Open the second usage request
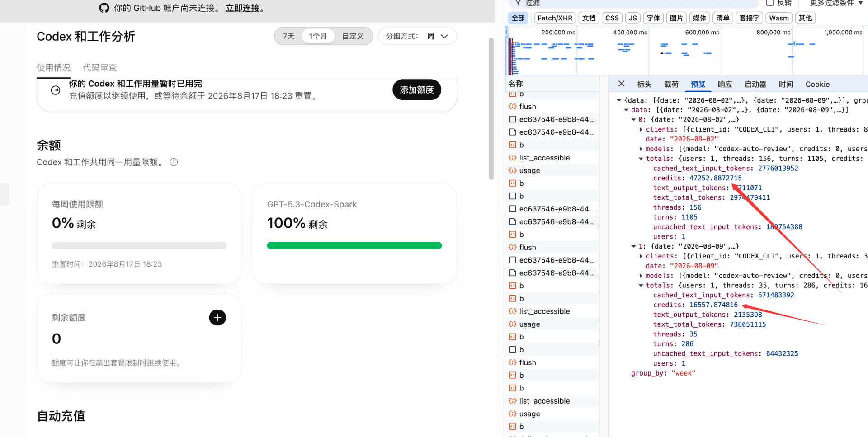The width and height of the screenshot is (868, 437). pyautogui.click(x=552, y=324)
